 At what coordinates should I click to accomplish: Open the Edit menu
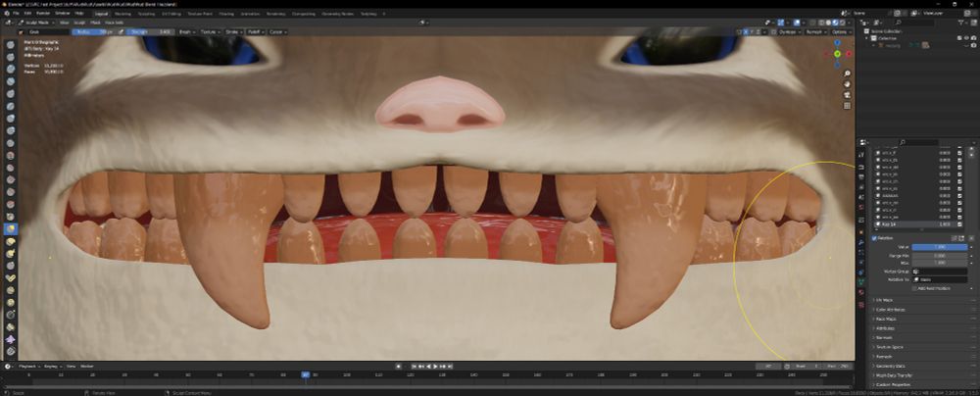26,13
